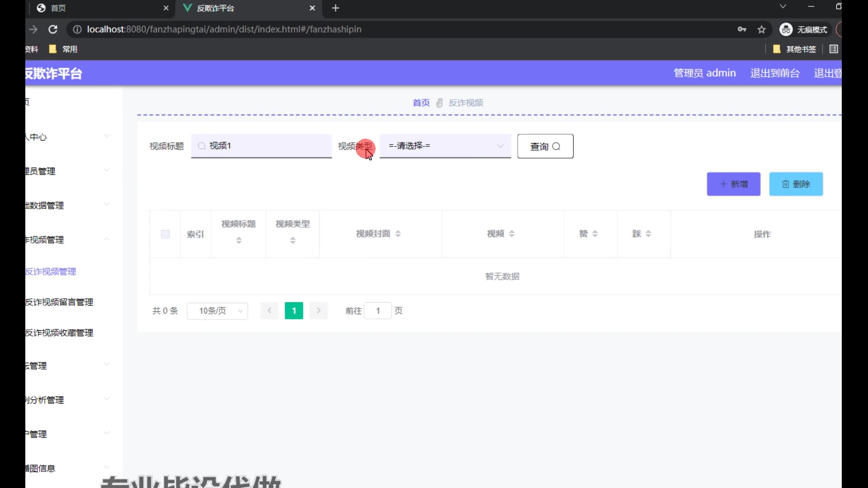Open 反诈视频收藏管理 sidebar item
Screen dimensions: 868x488
[59, 333]
